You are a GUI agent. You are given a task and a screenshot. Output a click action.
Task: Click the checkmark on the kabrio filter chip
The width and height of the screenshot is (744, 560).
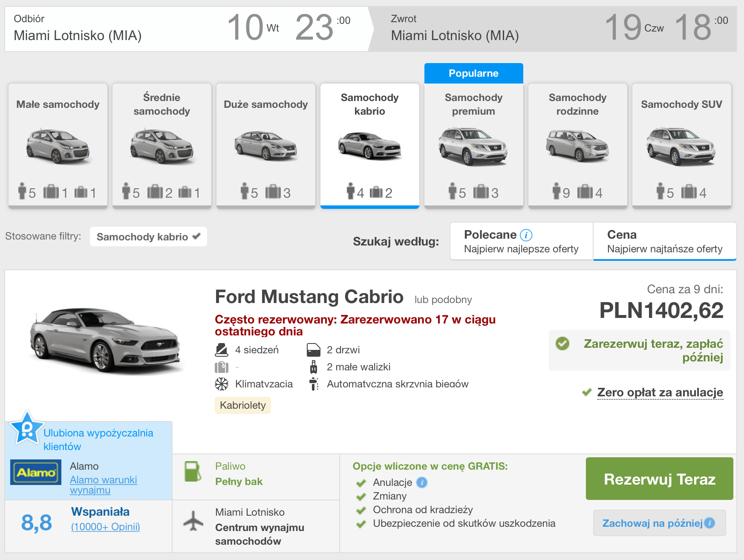196,236
